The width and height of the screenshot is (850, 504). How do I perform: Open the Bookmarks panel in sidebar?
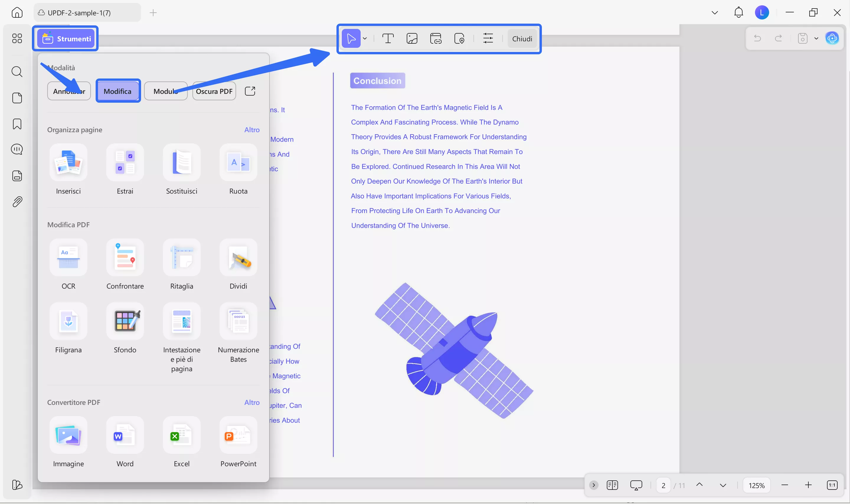[x=17, y=124]
